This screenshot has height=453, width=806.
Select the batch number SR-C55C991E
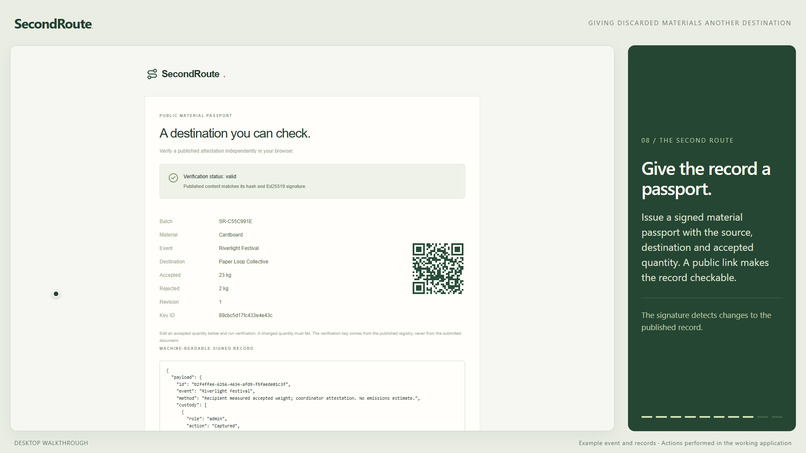[x=235, y=222]
